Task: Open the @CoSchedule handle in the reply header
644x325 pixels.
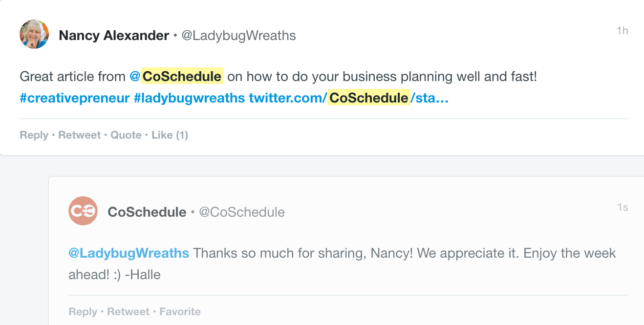Action: click(x=242, y=212)
